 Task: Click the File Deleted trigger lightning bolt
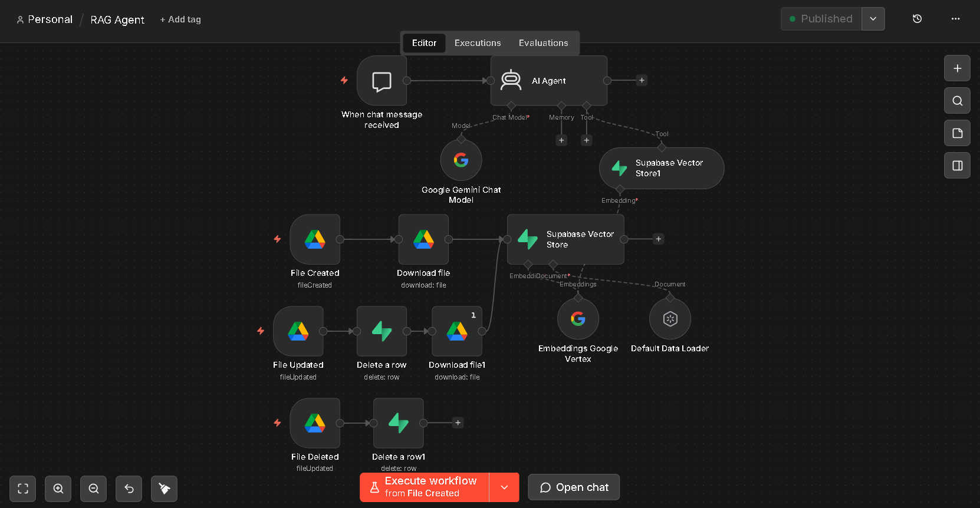point(277,423)
